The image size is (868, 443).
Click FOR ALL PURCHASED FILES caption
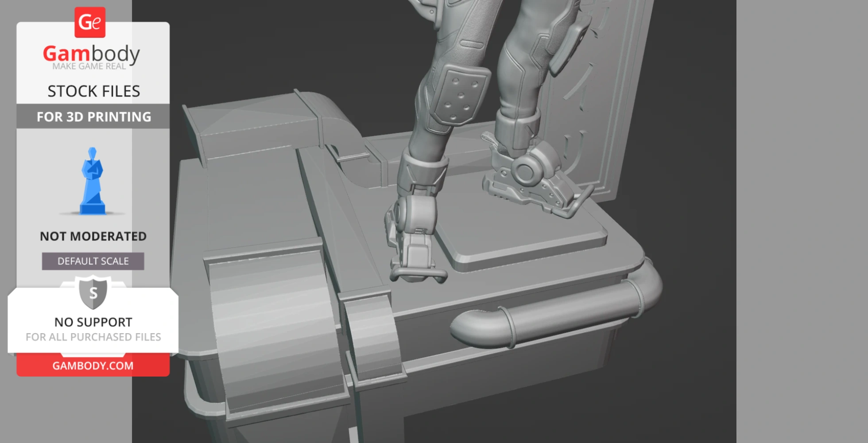tap(93, 337)
